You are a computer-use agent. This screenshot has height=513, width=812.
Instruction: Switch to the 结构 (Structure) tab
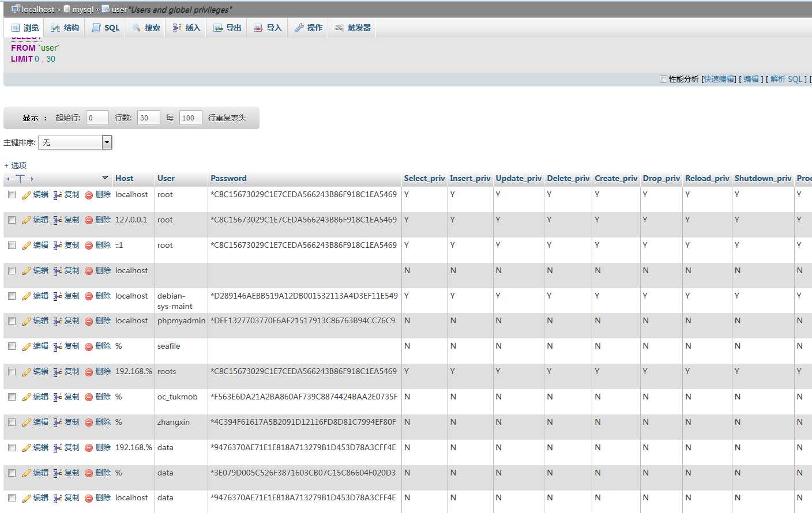(65, 28)
